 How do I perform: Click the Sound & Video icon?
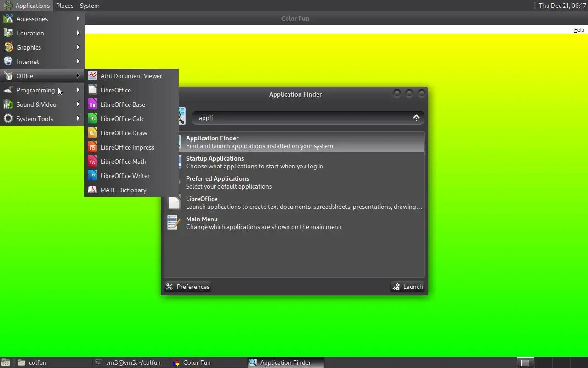[8, 104]
